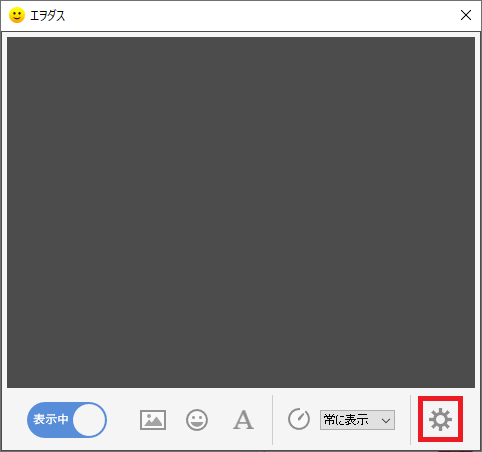Viewport: 482px width, 452px height.
Task: Click the timer clock icon
Action: 299,419
